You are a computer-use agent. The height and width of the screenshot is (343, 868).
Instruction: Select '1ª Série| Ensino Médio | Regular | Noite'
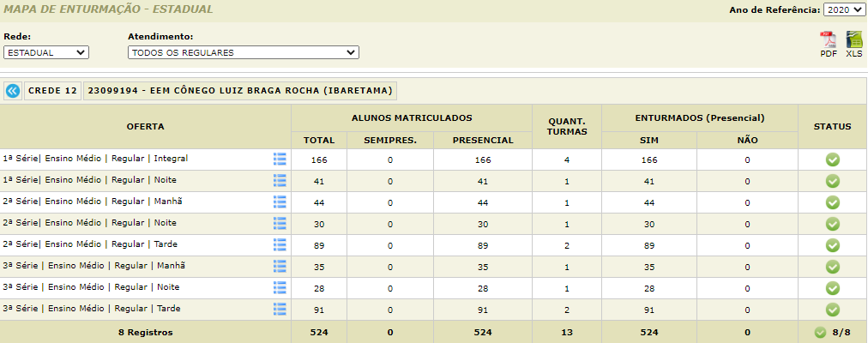90,180
